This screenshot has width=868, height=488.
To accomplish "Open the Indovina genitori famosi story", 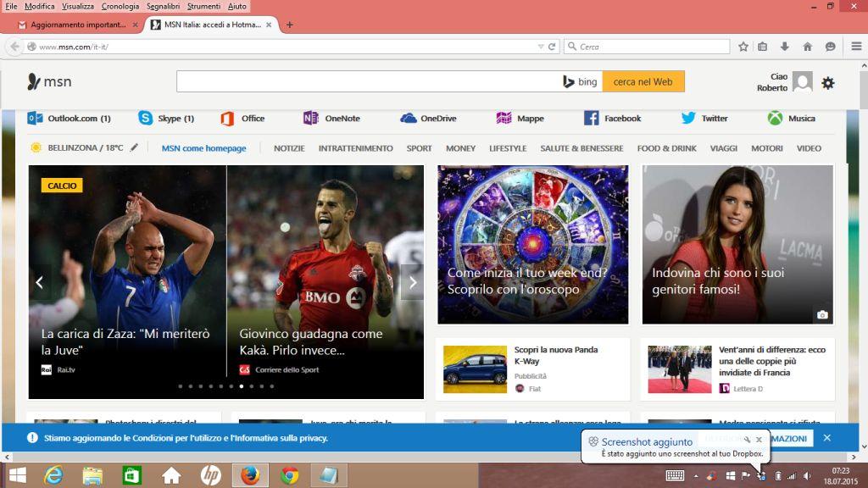I will click(x=738, y=245).
